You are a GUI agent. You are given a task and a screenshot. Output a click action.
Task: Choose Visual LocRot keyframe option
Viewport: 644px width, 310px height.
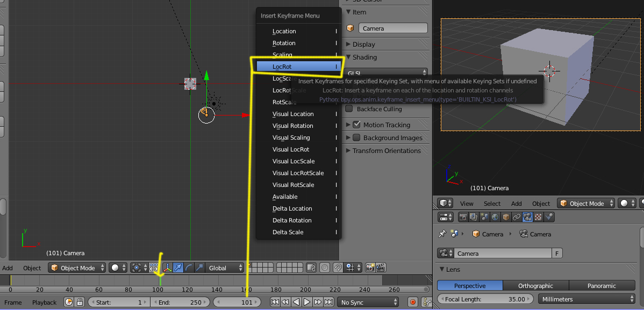298,149
